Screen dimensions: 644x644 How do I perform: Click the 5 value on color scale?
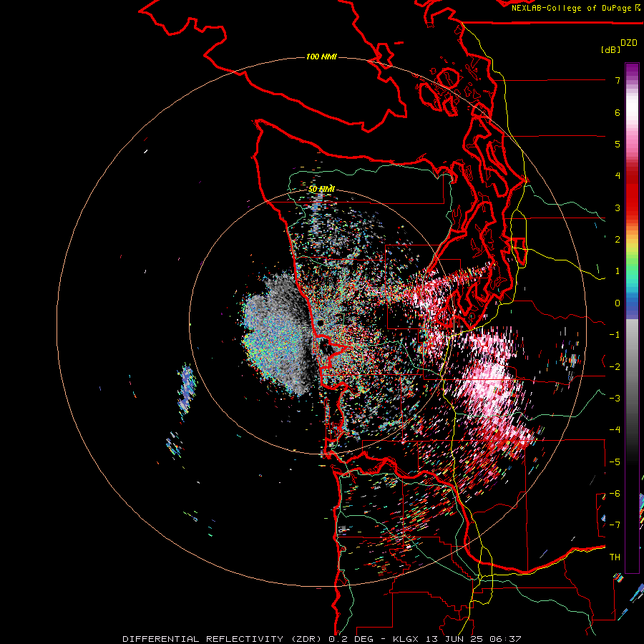(618, 144)
